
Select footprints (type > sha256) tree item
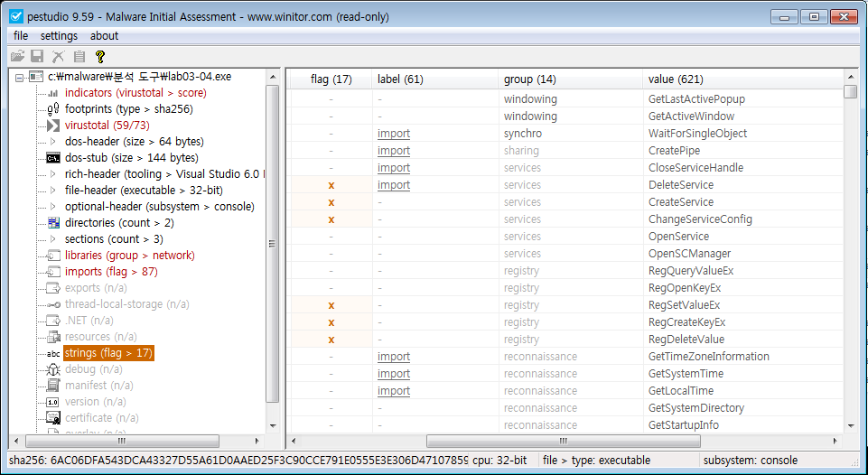tap(129, 109)
